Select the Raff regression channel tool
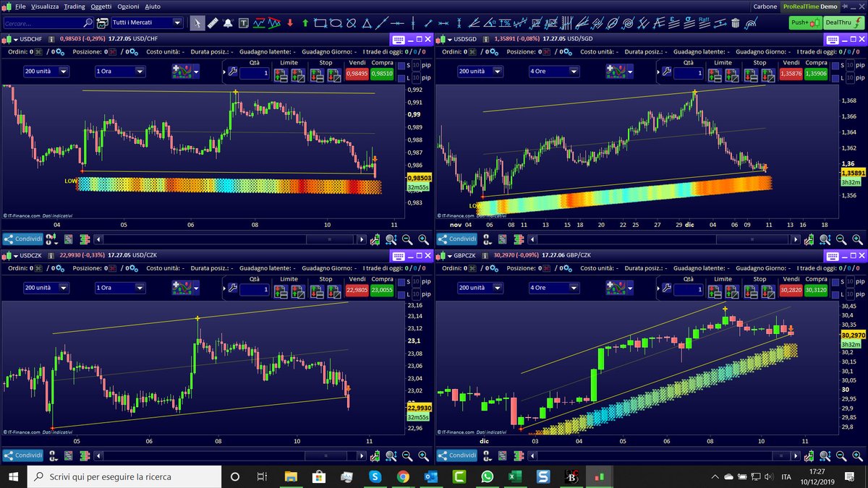 pos(705,22)
